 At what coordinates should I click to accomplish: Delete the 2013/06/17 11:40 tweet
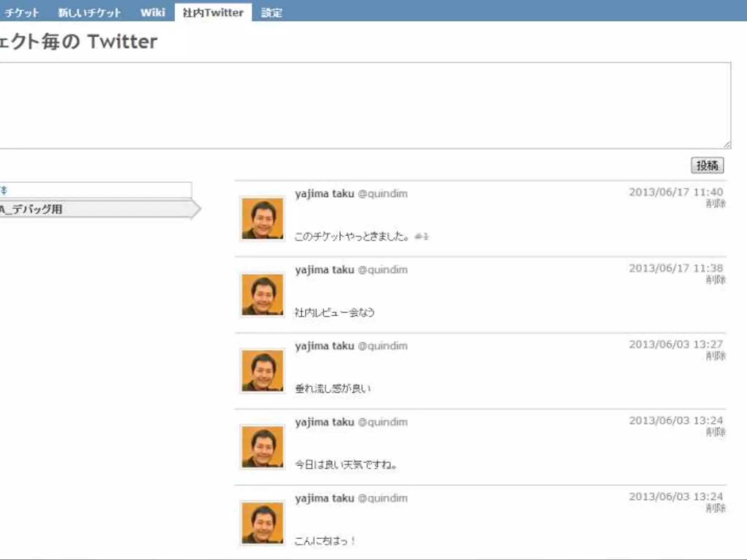point(716,203)
